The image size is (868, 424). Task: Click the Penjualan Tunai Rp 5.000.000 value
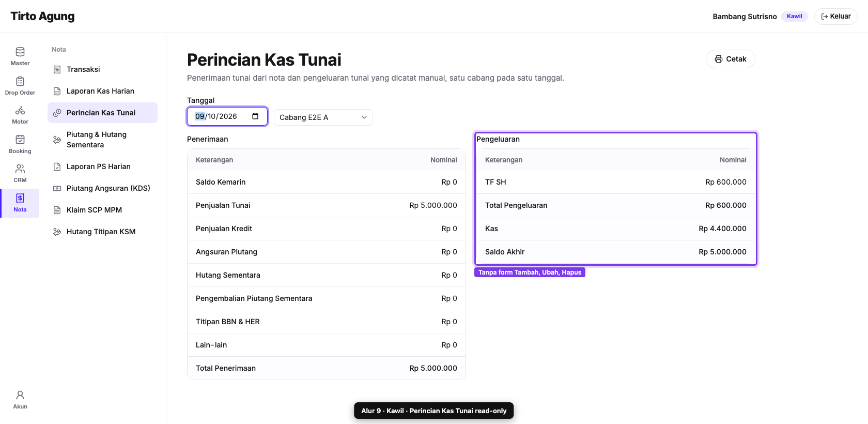(433, 205)
